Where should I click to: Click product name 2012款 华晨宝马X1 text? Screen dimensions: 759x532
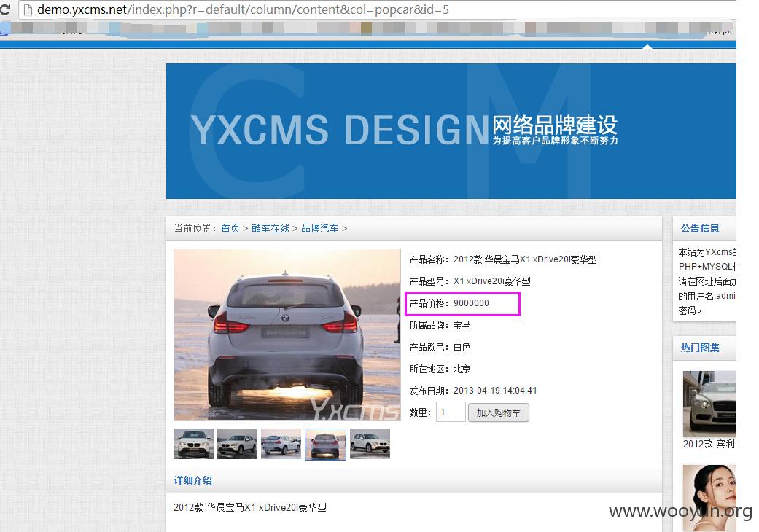(525, 259)
